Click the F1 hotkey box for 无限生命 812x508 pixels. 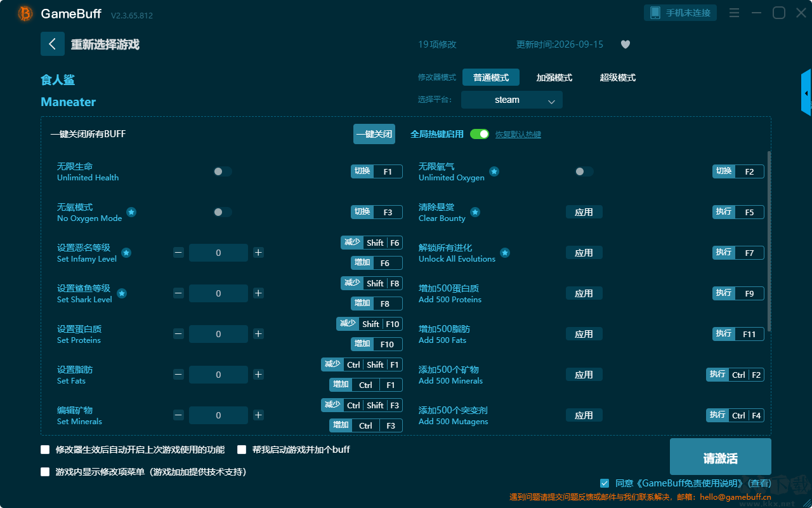pos(377,171)
